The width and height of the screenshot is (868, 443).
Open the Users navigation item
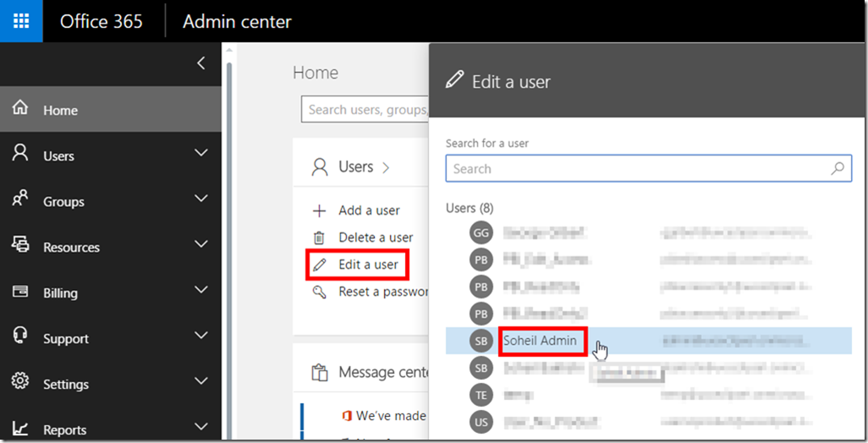(x=111, y=156)
